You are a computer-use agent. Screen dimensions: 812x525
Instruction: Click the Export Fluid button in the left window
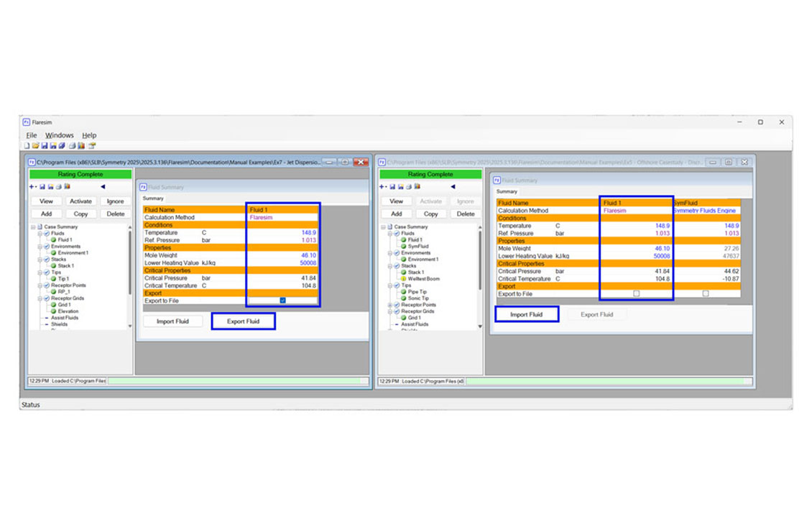click(244, 321)
